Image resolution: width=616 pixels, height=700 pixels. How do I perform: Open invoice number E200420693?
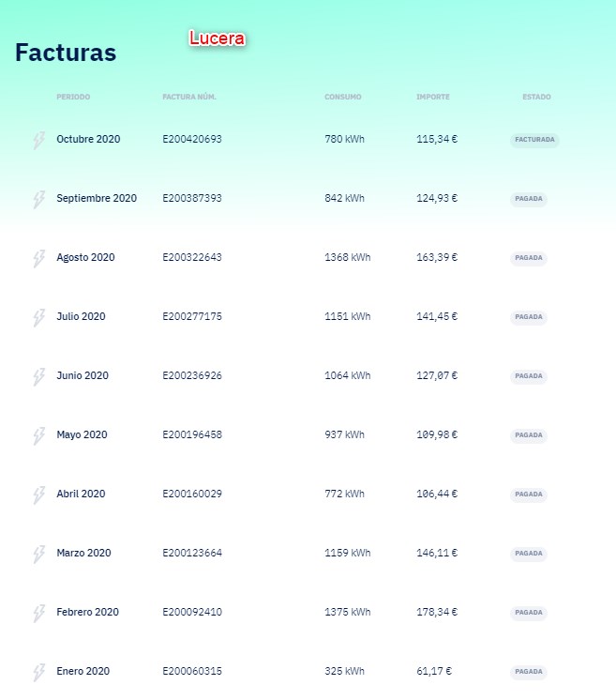point(192,139)
